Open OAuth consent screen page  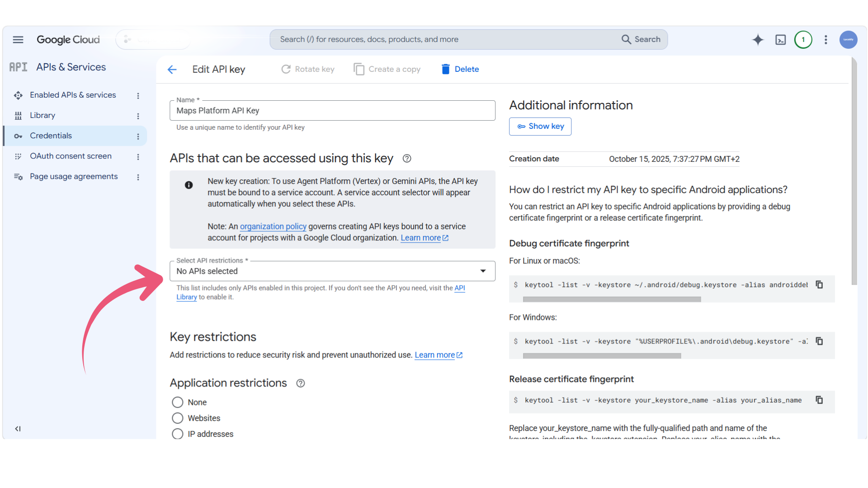(x=71, y=156)
